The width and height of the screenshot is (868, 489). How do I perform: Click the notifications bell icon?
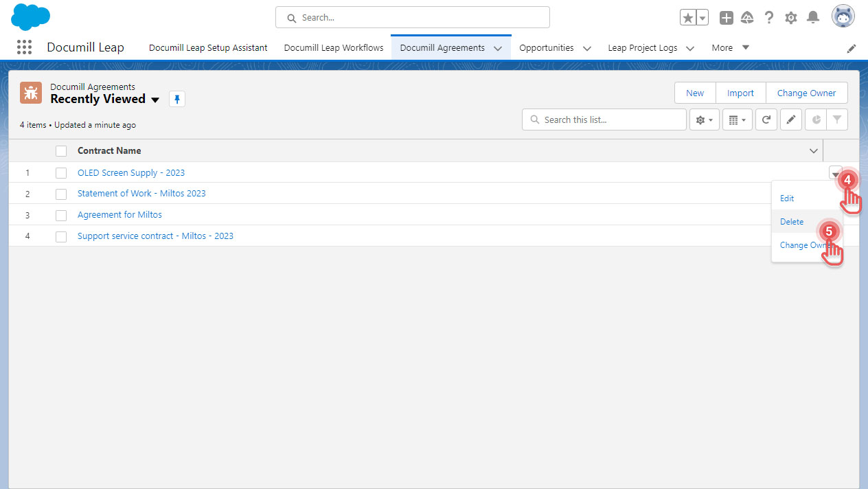[813, 18]
